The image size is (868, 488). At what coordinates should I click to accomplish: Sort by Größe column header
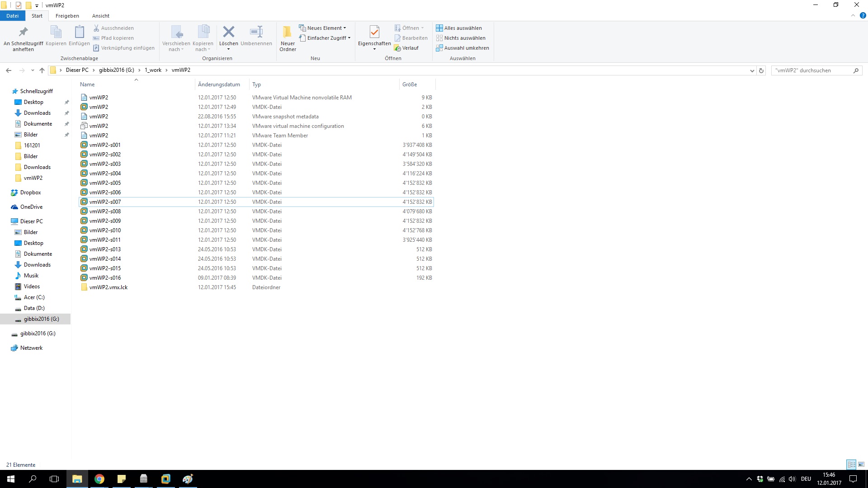[x=410, y=84]
